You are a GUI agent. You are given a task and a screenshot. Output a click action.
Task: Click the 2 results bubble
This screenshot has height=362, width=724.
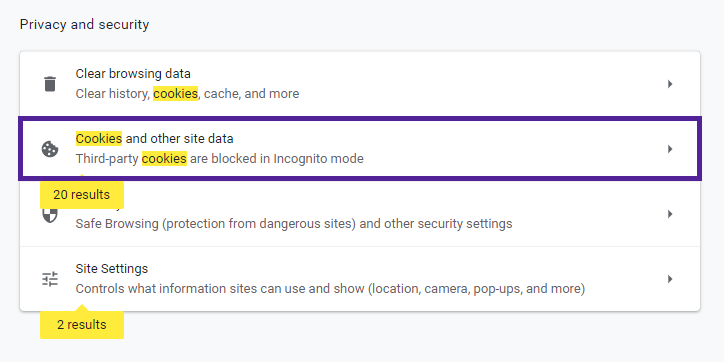click(82, 325)
